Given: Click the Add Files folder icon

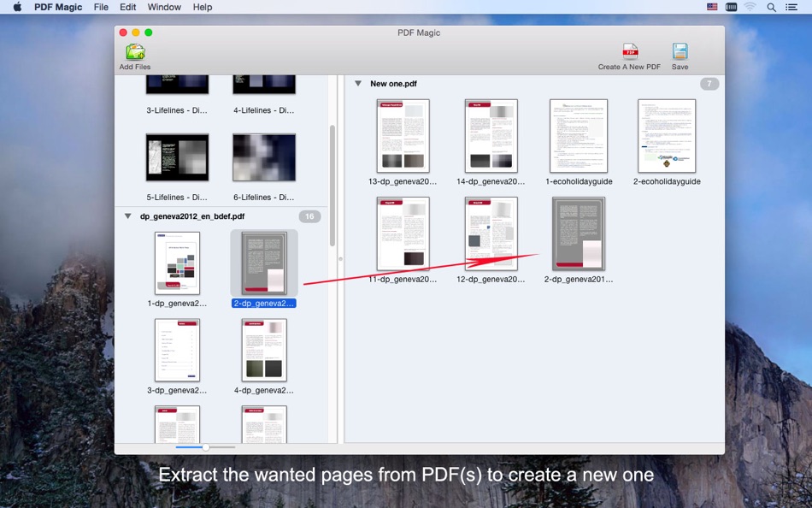Looking at the screenshot, I should click(x=135, y=52).
